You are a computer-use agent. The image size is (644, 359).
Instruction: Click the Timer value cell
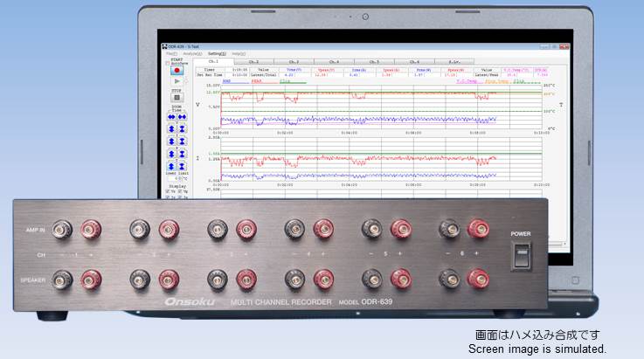coord(237,69)
